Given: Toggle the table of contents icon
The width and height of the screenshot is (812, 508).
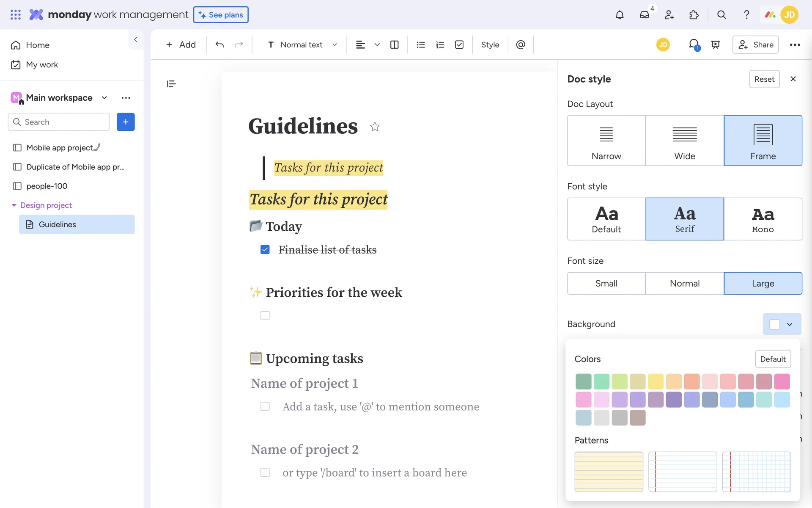Looking at the screenshot, I should [171, 84].
